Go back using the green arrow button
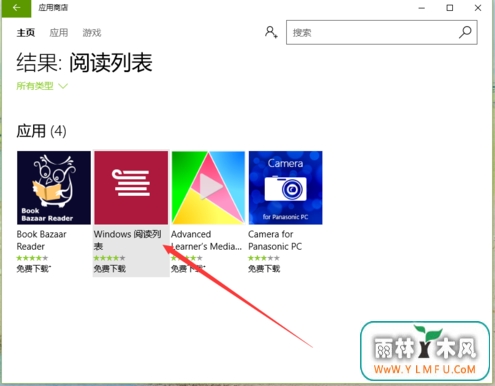 click(x=16, y=8)
